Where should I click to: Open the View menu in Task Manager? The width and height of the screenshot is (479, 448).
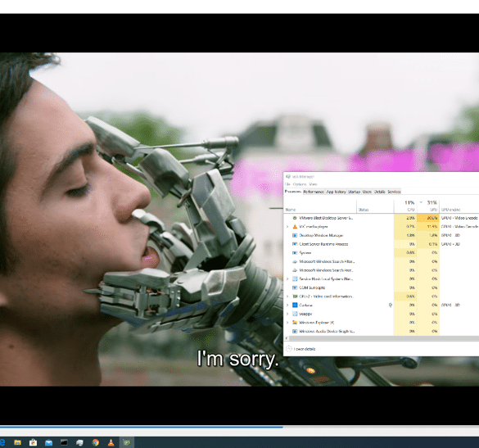pos(313,184)
